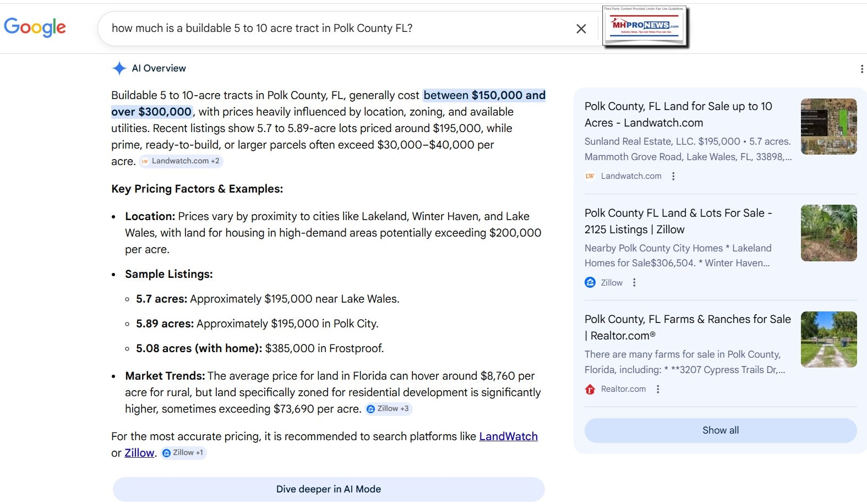The image size is (867, 504).
Task: Open Realtor.com result three-dot menu
Action: (x=658, y=389)
